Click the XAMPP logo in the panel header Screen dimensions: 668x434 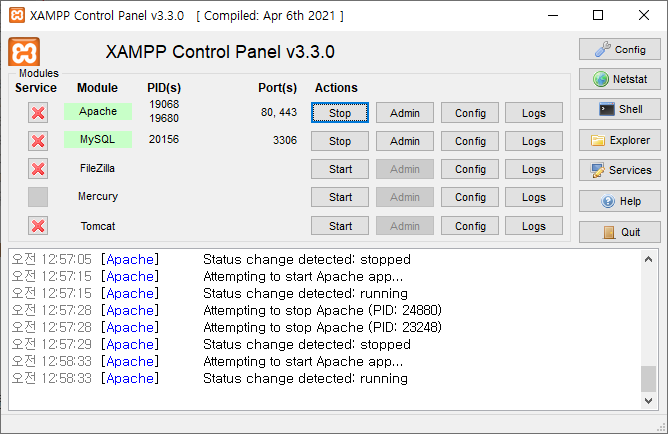[24, 52]
